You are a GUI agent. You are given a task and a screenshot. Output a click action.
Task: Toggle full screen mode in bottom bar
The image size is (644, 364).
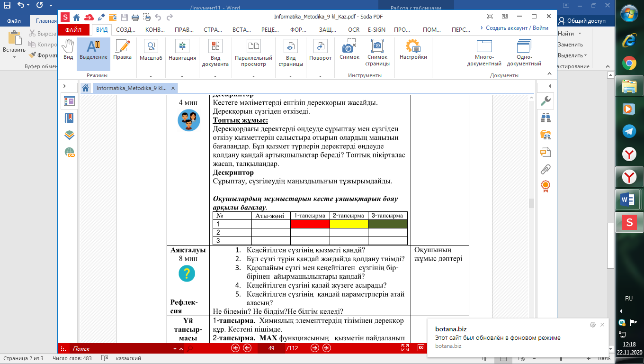pyautogui.click(x=405, y=348)
